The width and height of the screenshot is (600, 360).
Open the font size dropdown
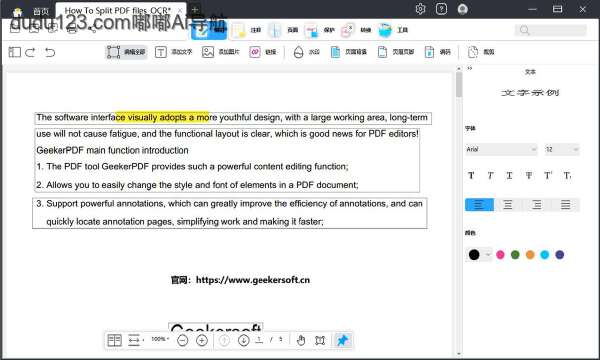(562, 149)
